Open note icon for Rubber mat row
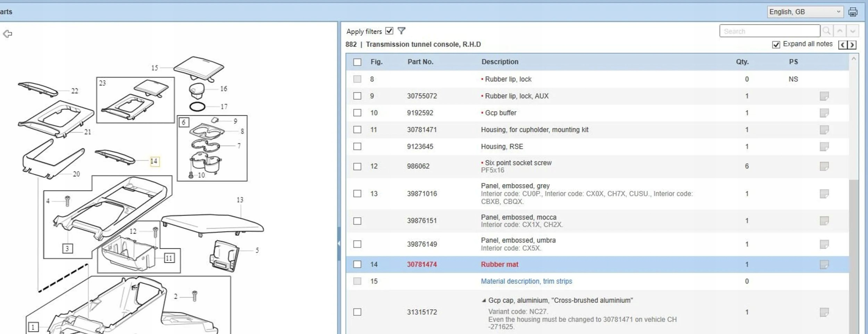 tap(824, 264)
